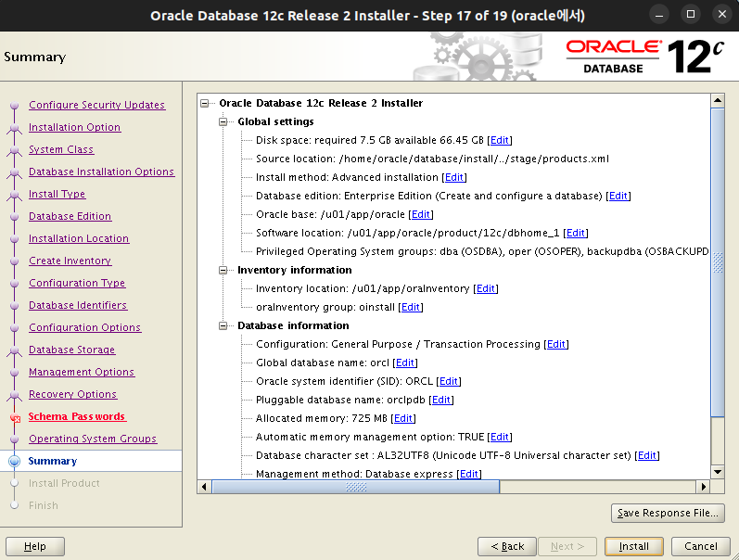Edit the Oracle system identifier ORCL
739x560 pixels.
(449, 381)
